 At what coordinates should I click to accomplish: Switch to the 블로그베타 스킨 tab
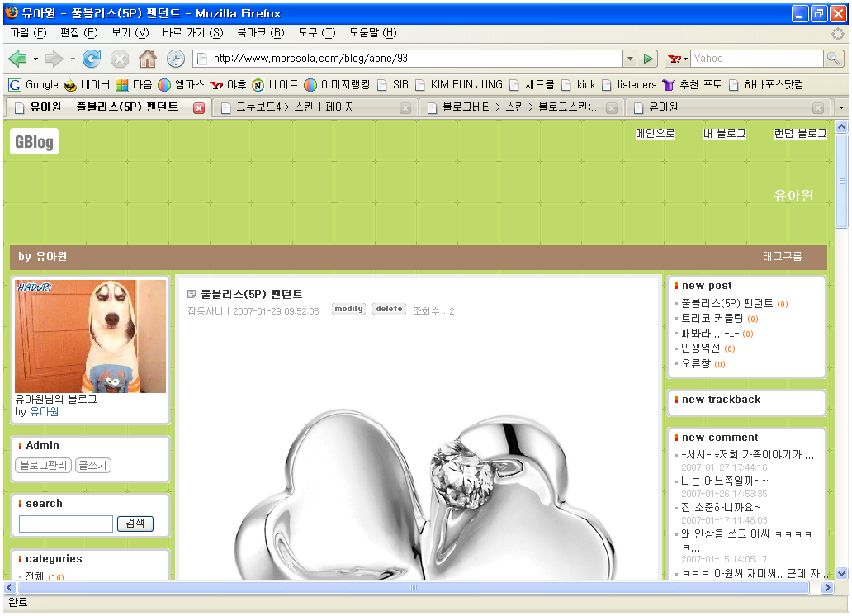522,107
